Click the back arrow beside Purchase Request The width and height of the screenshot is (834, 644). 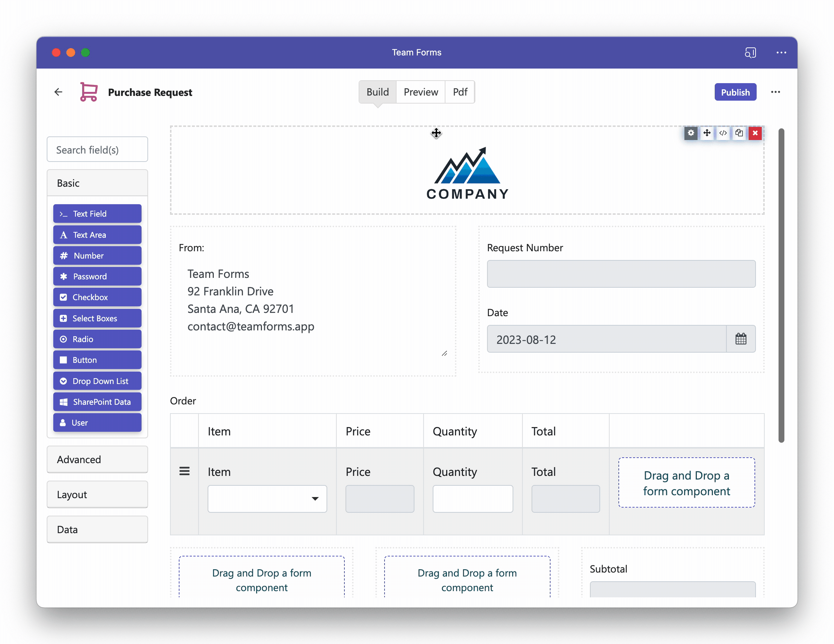[58, 92]
